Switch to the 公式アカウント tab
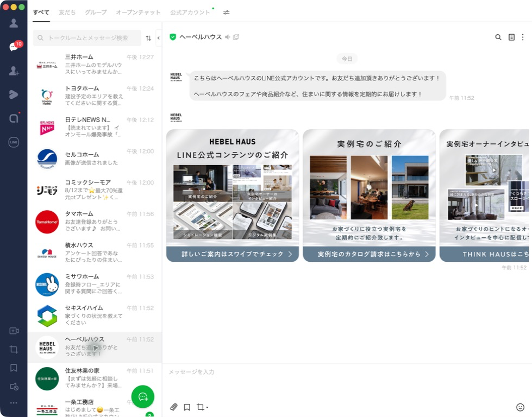 click(x=190, y=12)
